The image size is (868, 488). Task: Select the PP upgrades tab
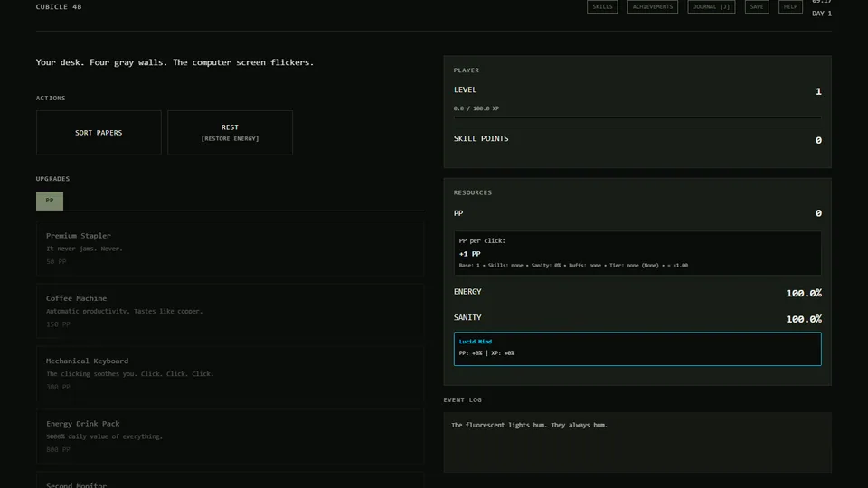click(x=50, y=201)
